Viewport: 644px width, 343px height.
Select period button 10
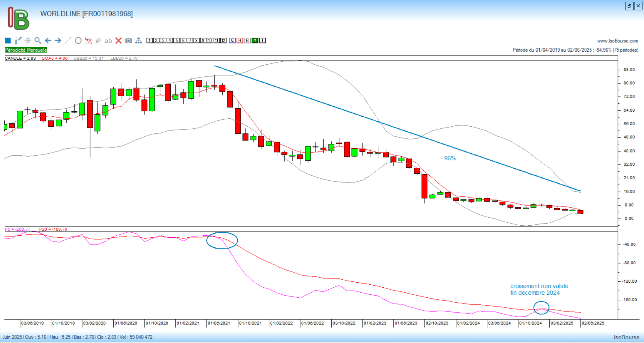210,41
